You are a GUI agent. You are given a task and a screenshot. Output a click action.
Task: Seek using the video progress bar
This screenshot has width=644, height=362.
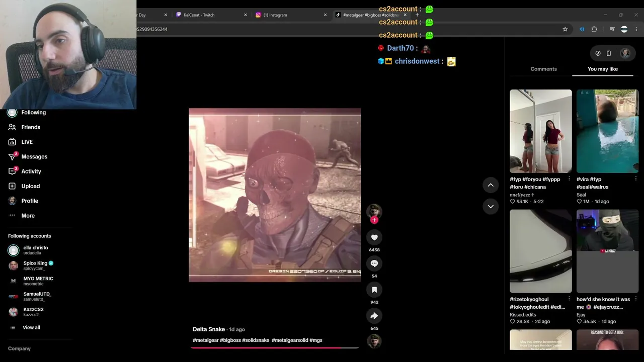point(275,347)
